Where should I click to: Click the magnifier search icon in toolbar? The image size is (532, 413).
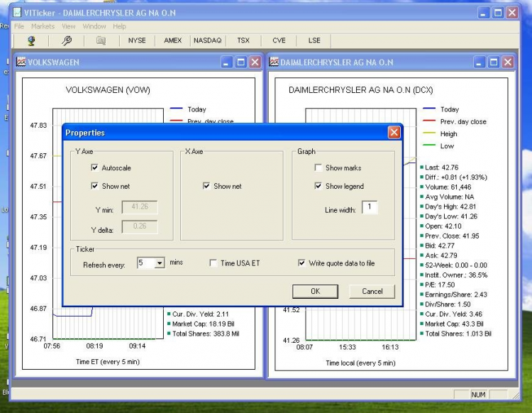pos(67,40)
